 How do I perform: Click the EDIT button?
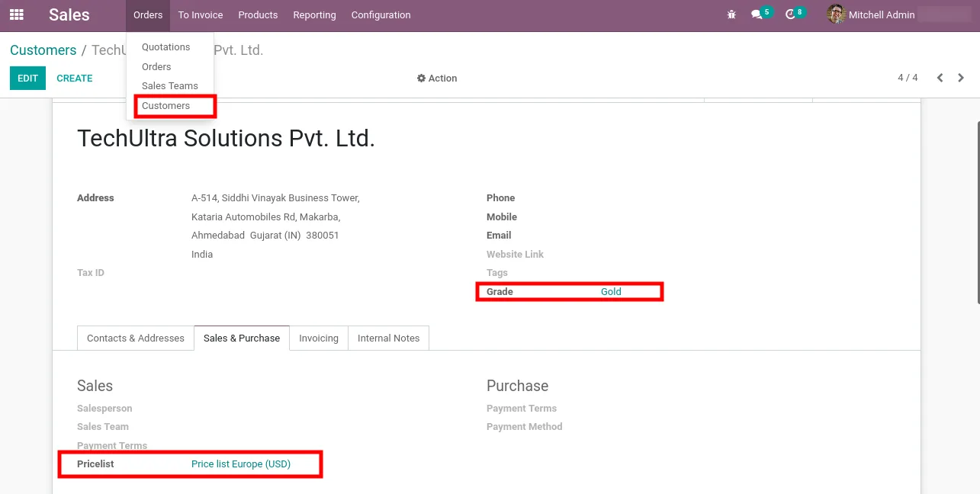(27, 79)
